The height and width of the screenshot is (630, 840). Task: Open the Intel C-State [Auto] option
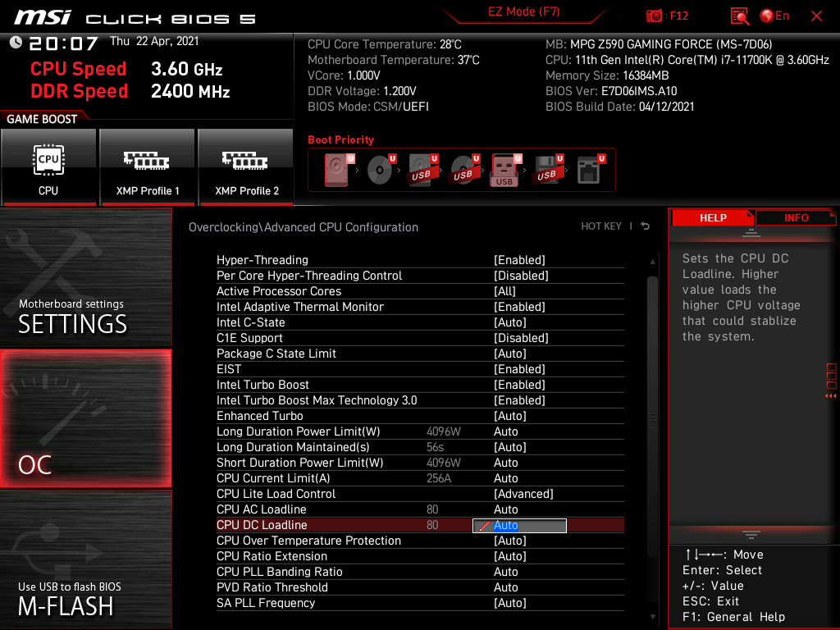(x=420, y=322)
